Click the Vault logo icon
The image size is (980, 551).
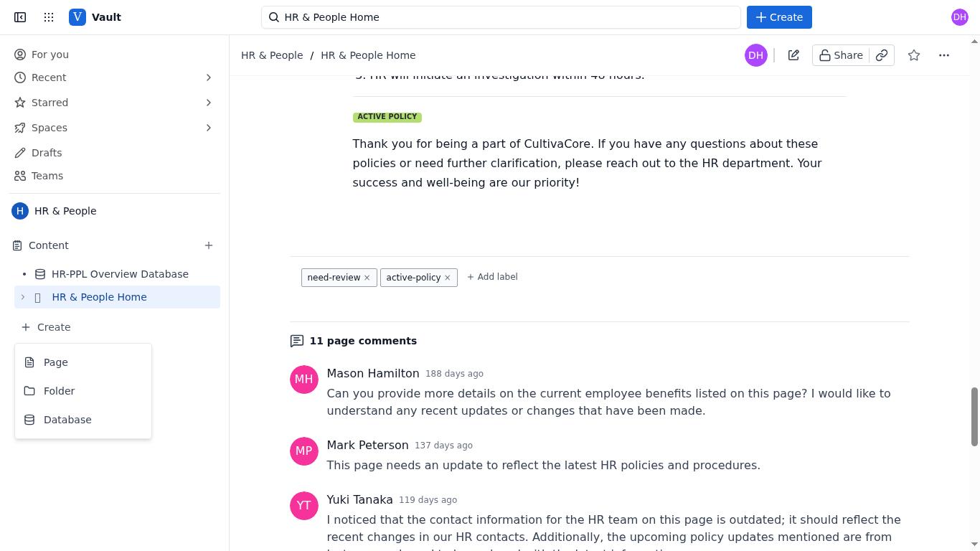[x=77, y=17]
